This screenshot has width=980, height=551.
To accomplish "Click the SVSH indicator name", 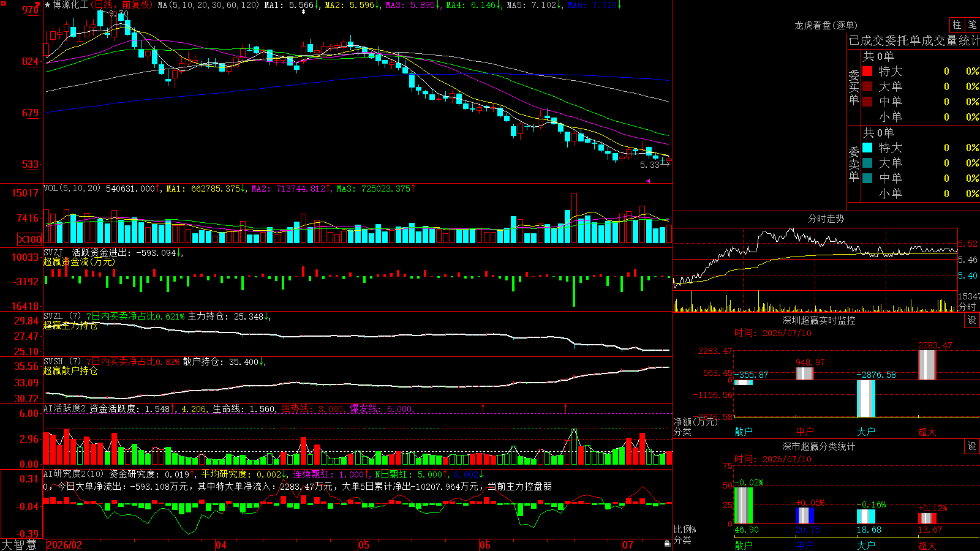I will coord(53,361).
